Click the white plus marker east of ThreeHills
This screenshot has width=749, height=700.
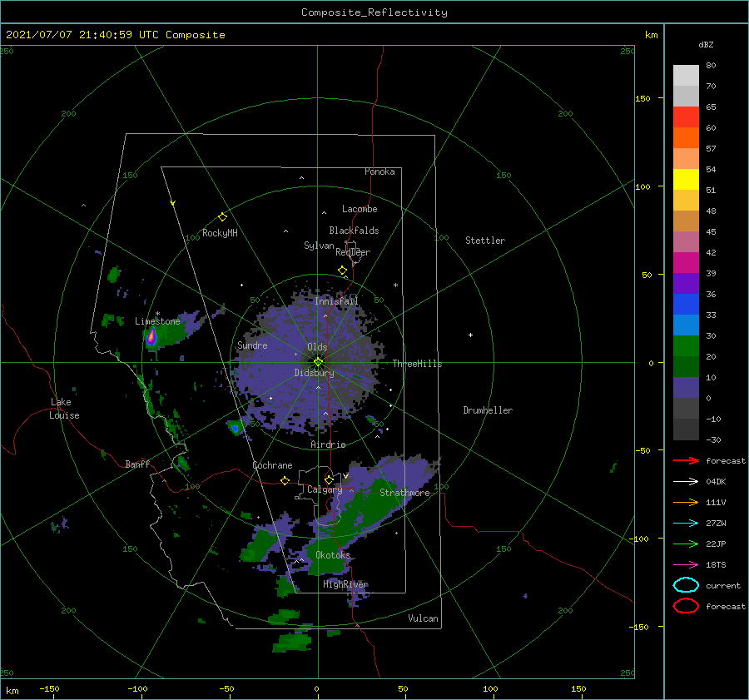470,335
